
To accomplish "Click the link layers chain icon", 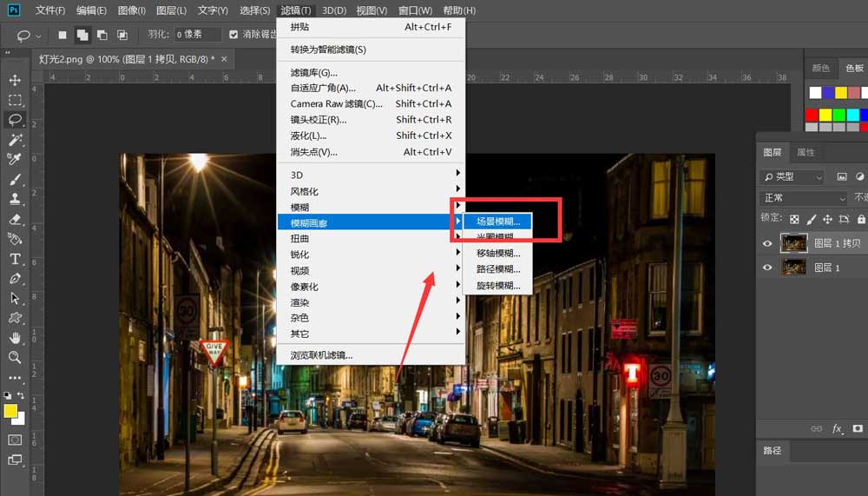I will 817,428.
